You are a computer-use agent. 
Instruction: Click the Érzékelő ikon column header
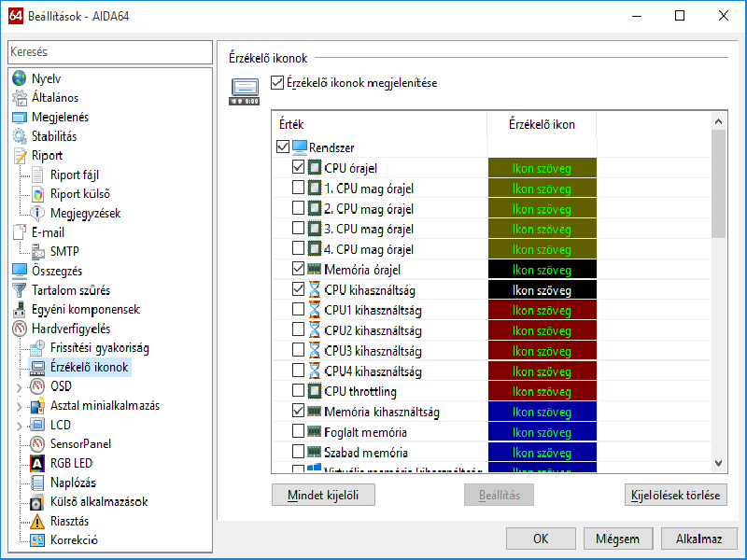point(543,124)
